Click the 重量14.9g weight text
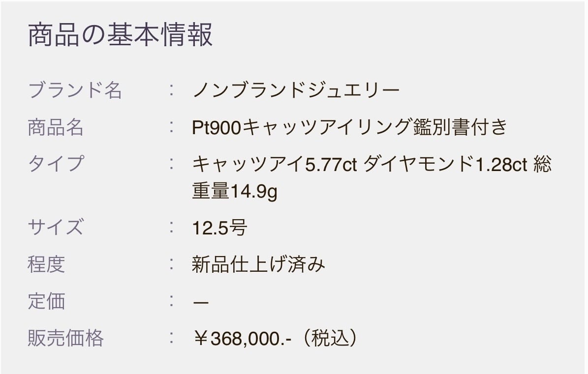Image resolution: width=588 pixels, height=374 pixels. [x=235, y=192]
